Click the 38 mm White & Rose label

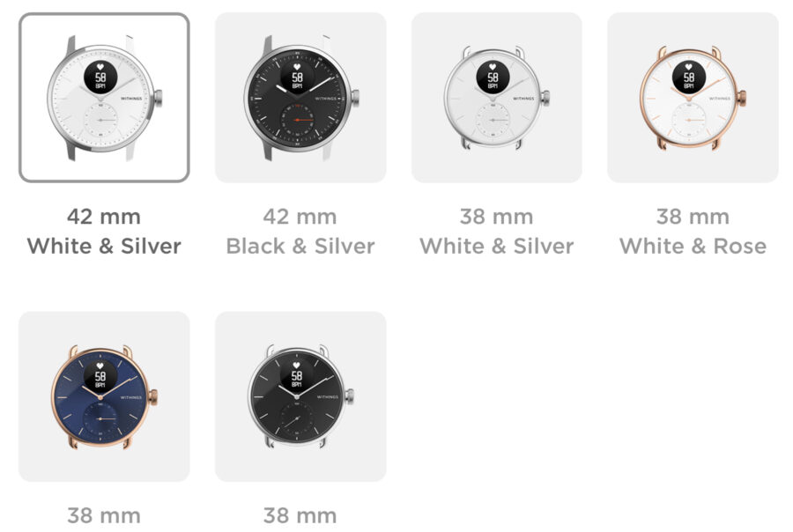(693, 232)
